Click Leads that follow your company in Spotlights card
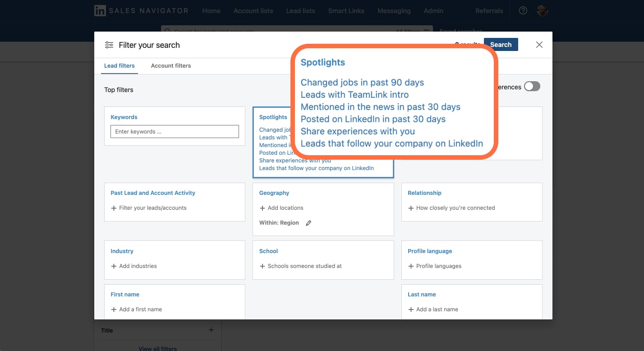644x351 pixels. [316, 168]
